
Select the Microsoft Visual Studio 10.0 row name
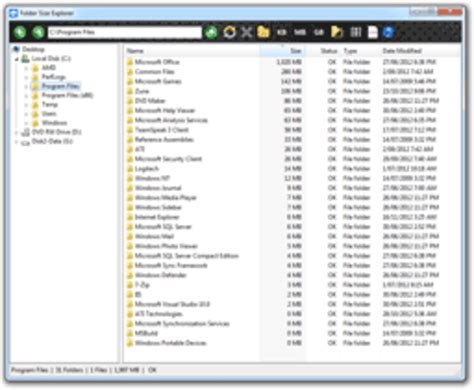pos(172,304)
